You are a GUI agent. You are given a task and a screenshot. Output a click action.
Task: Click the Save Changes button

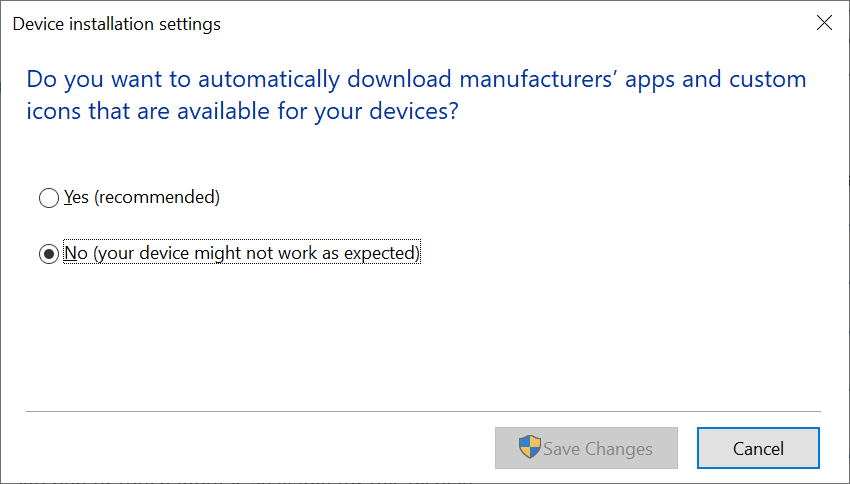tap(586, 448)
